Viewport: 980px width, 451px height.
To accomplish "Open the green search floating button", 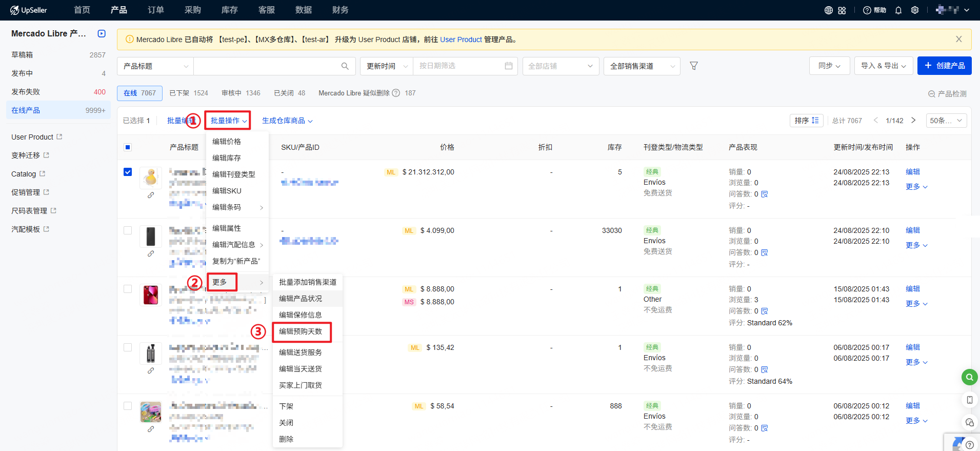I will click(x=969, y=377).
